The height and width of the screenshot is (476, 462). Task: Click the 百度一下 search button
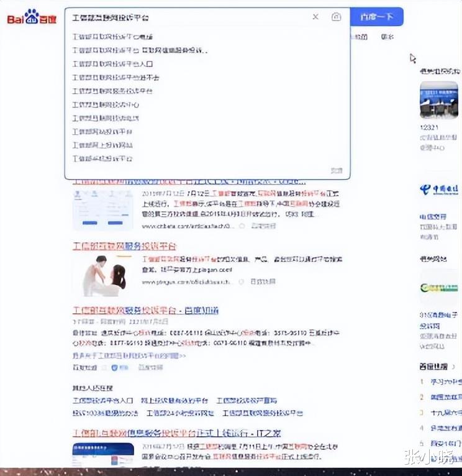pyautogui.click(x=377, y=17)
